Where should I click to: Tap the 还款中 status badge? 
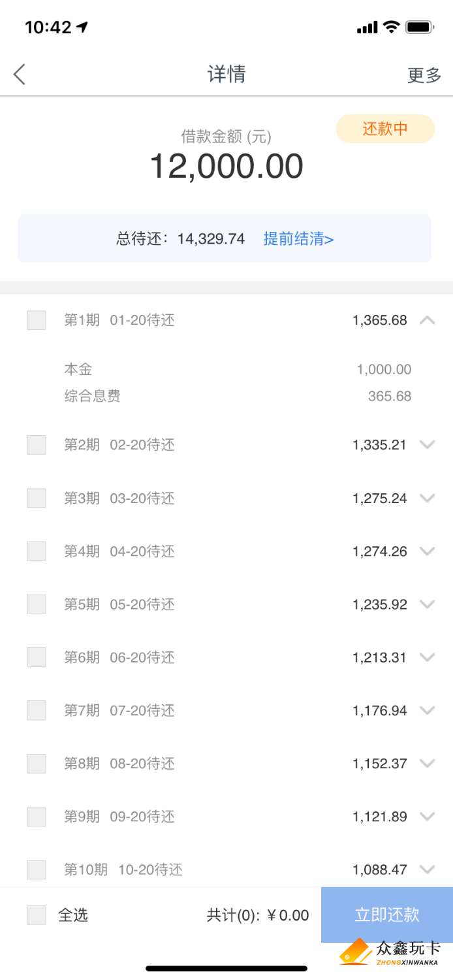coord(385,129)
